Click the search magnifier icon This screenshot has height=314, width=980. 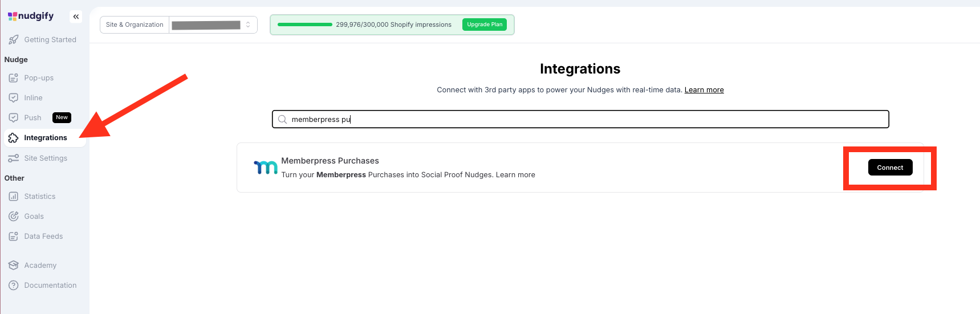pos(282,120)
